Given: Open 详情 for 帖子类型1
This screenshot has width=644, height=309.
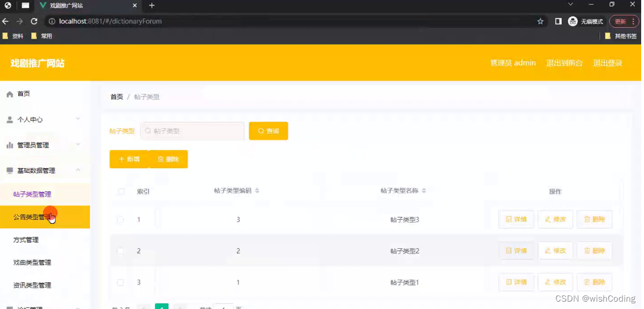Looking at the screenshot, I should point(516,282).
